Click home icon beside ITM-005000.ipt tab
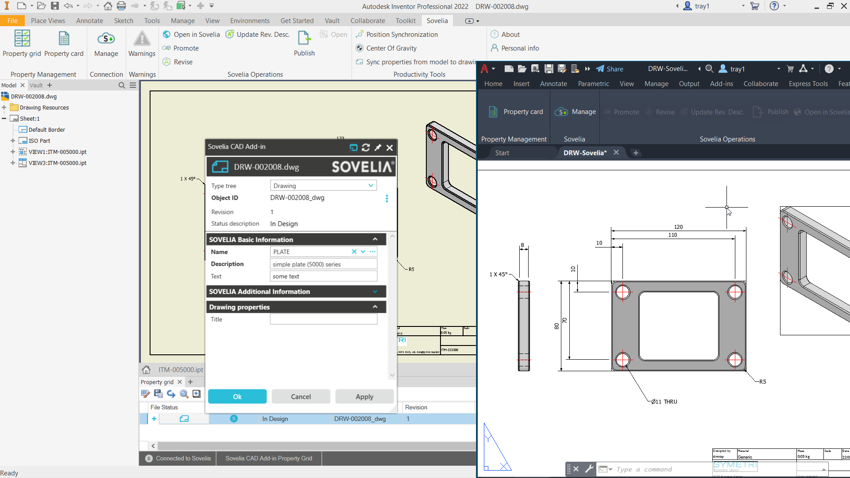Viewport: 850px width, 478px height. (x=146, y=370)
